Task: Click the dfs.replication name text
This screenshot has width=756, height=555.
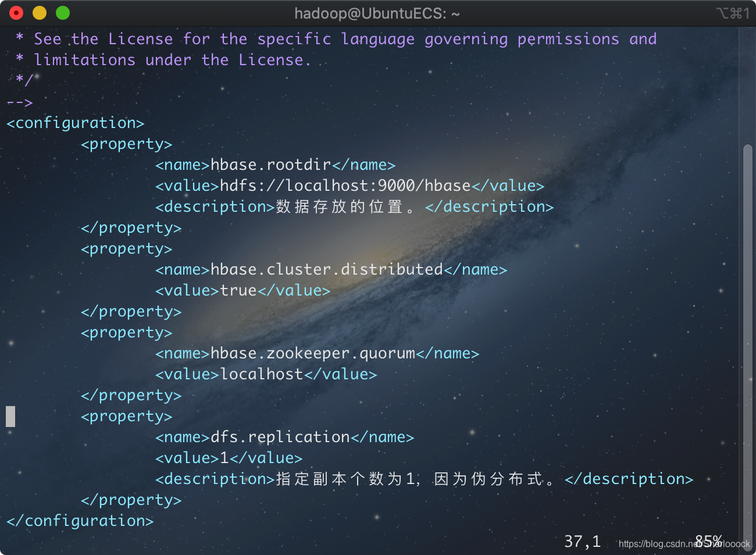Action: click(280, 437)
